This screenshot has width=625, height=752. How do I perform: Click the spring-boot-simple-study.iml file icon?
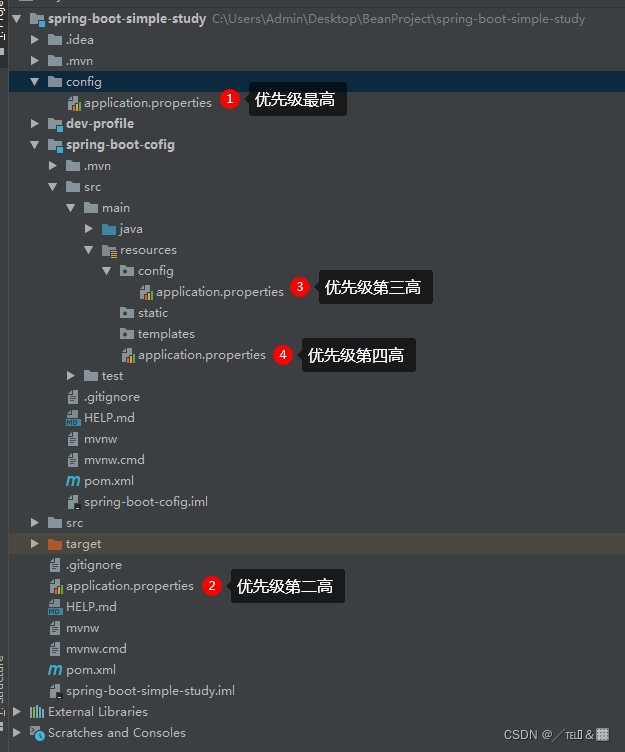pos(55,691)
